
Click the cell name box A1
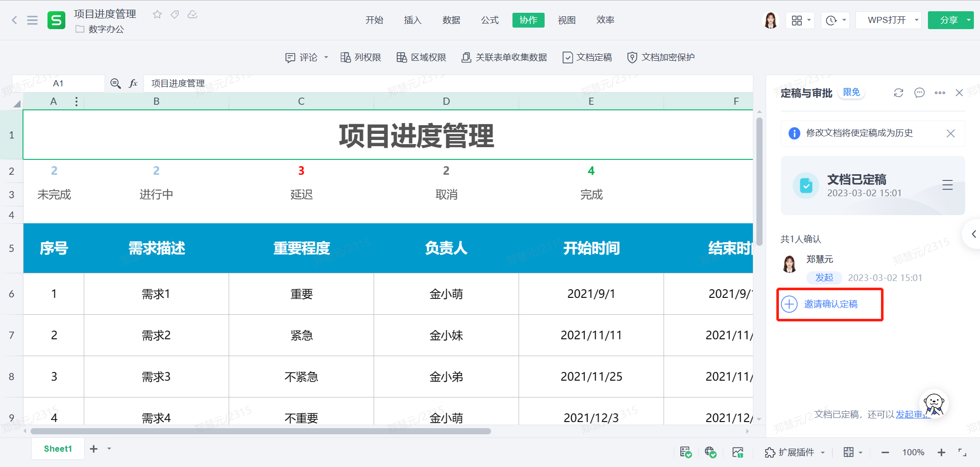(58, 83)
